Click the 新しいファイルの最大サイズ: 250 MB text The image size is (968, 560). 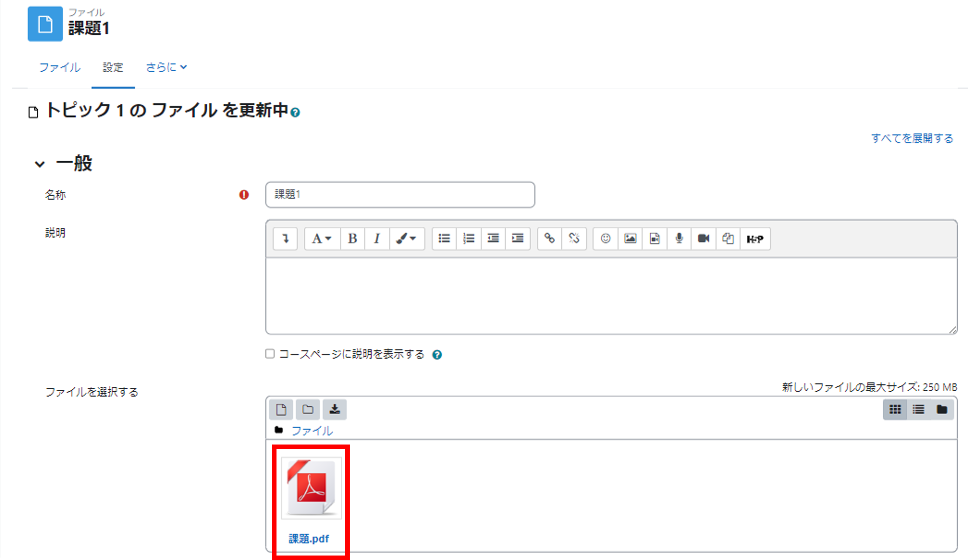click(869, 387)
